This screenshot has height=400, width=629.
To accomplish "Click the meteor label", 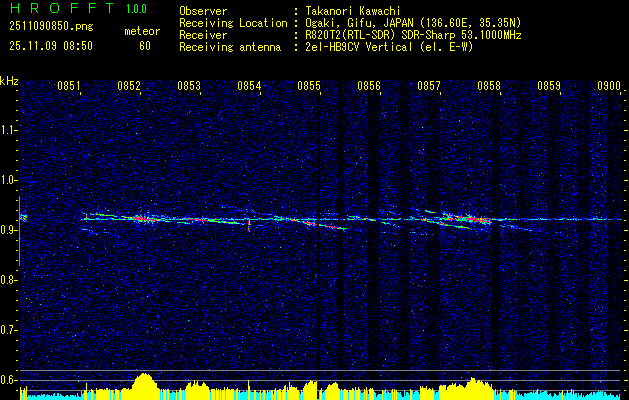I will click(x=142, y=31).
